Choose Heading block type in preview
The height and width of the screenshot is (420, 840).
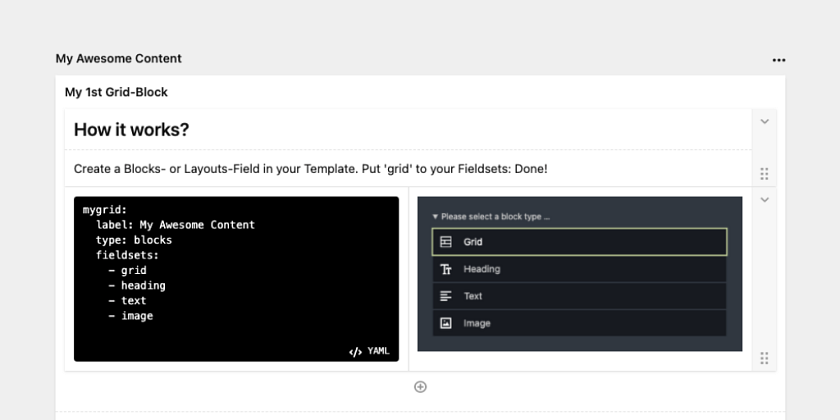click(580, 269)
